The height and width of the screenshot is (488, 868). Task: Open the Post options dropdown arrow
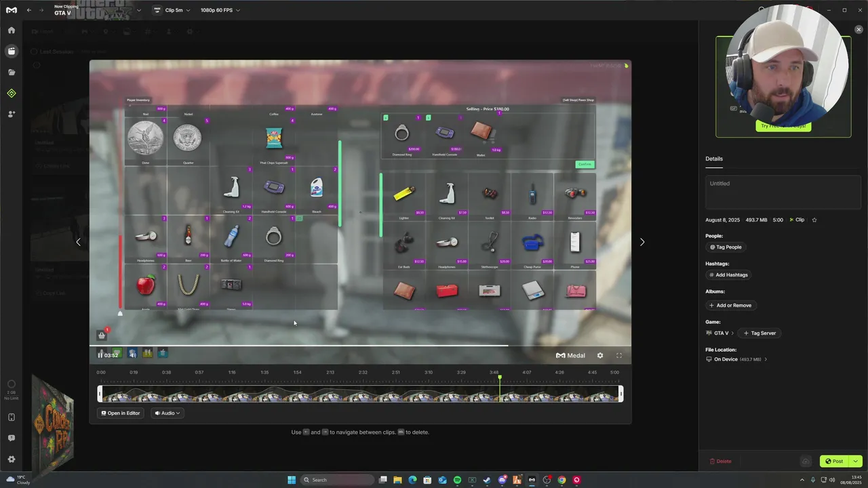click(855, 461)
